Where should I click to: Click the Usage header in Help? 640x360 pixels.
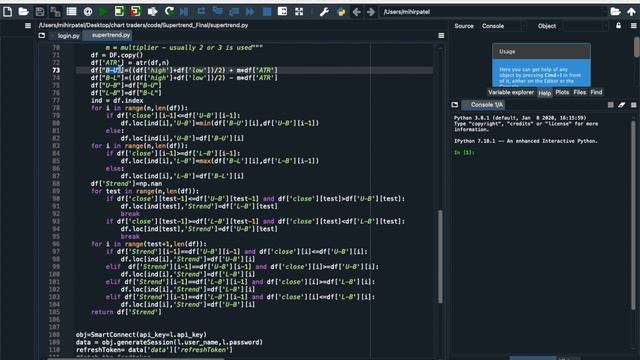tap(541, 51)
